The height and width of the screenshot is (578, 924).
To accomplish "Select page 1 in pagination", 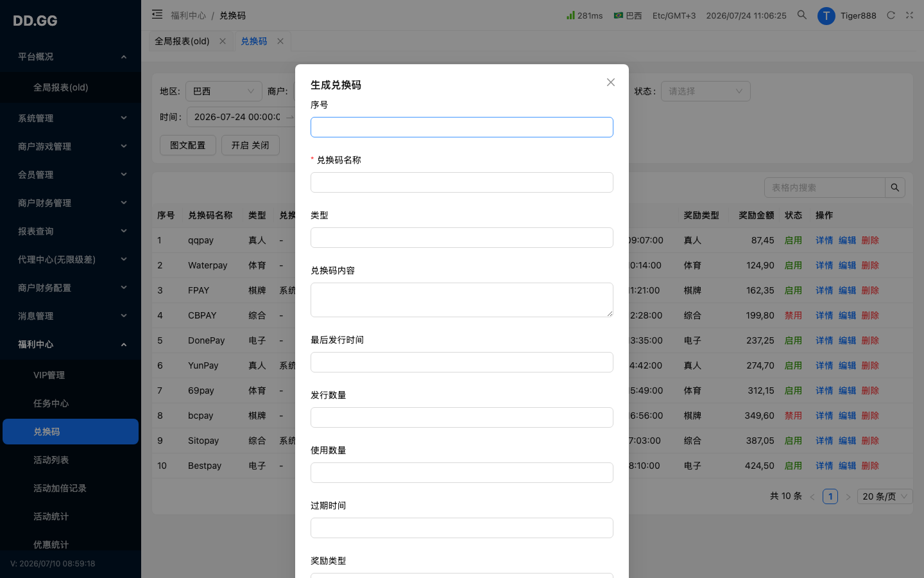I will pyautogui.click(x=830, y=496).
